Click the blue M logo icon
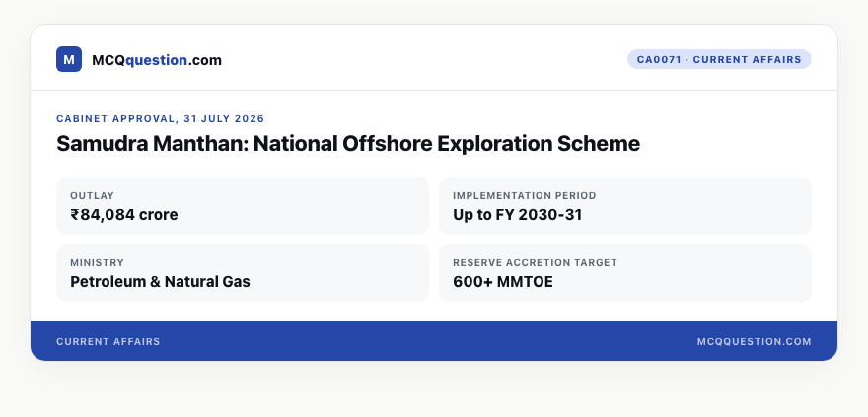Image resolution: width=868 pixels, height=417 pixels. tap(69, 59)
